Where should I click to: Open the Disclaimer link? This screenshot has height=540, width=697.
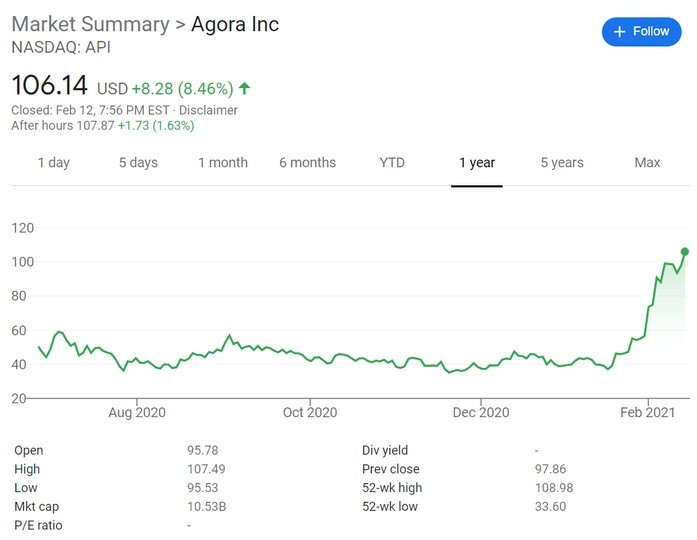point(208,110)
